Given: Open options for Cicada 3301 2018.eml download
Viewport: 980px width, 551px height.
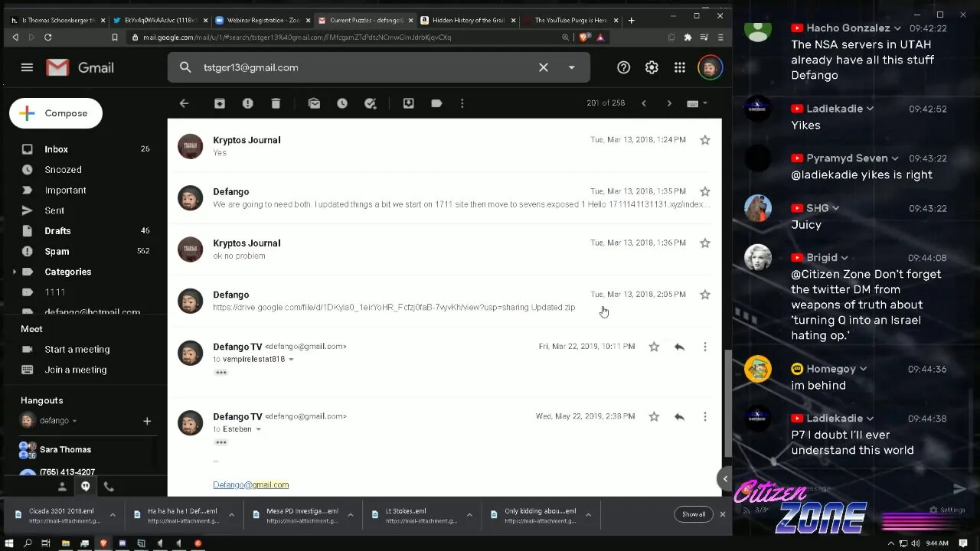Looking at the screenshot, I should (113, 515).
